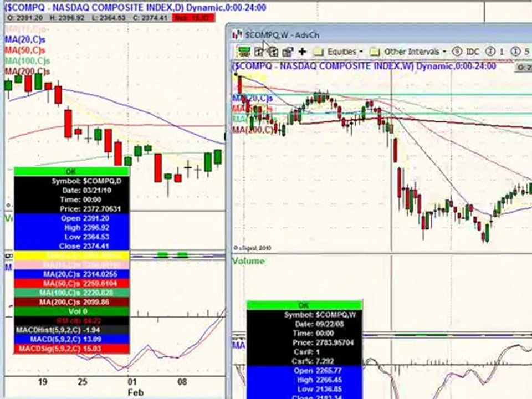Click the black plus icon in the toolbar
The image size is (532, 399).
click(x=302, y=52)
